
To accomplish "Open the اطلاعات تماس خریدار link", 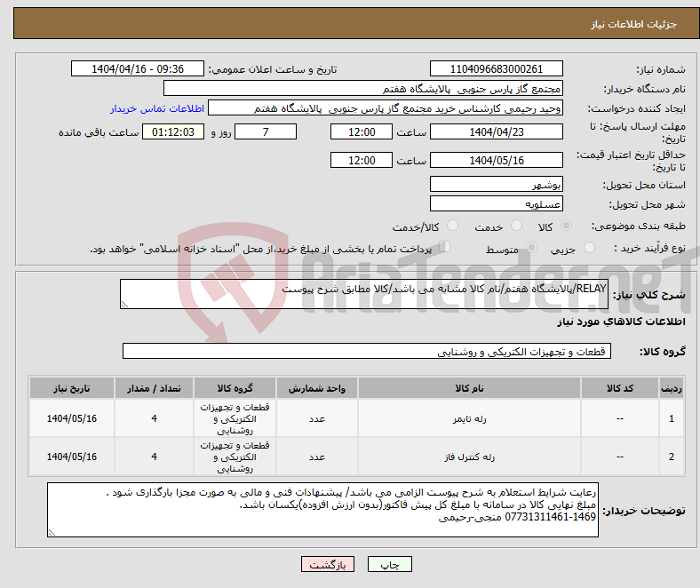I will [157, 108].
